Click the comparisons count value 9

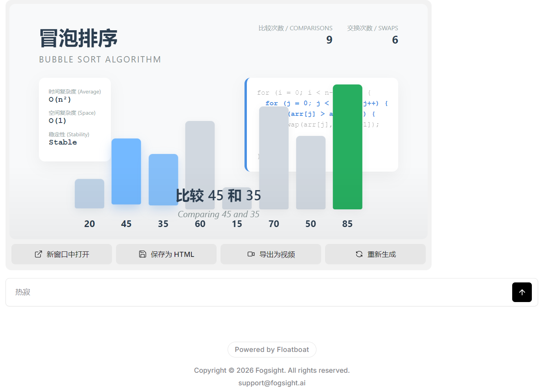[329, 40]
